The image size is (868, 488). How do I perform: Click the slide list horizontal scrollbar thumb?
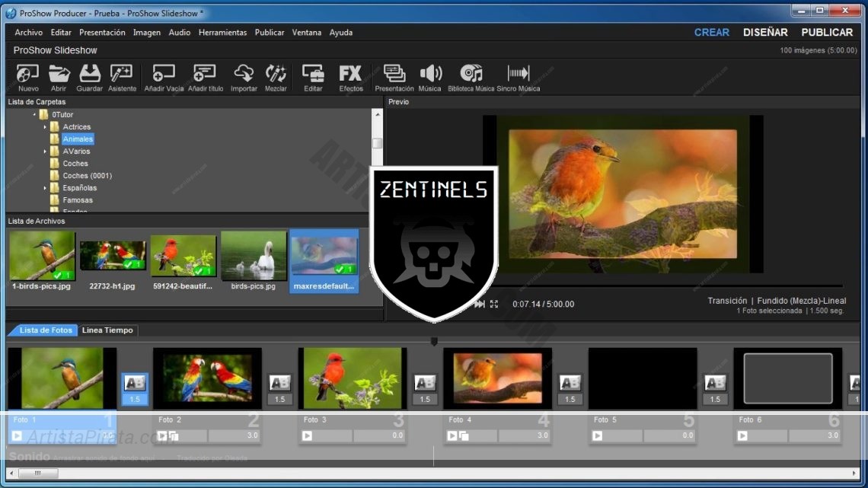[x=38, y=473]
